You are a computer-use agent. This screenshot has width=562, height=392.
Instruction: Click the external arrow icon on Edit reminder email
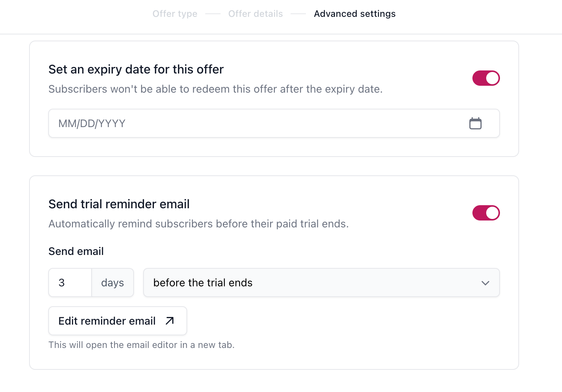[x=170, y=321]
